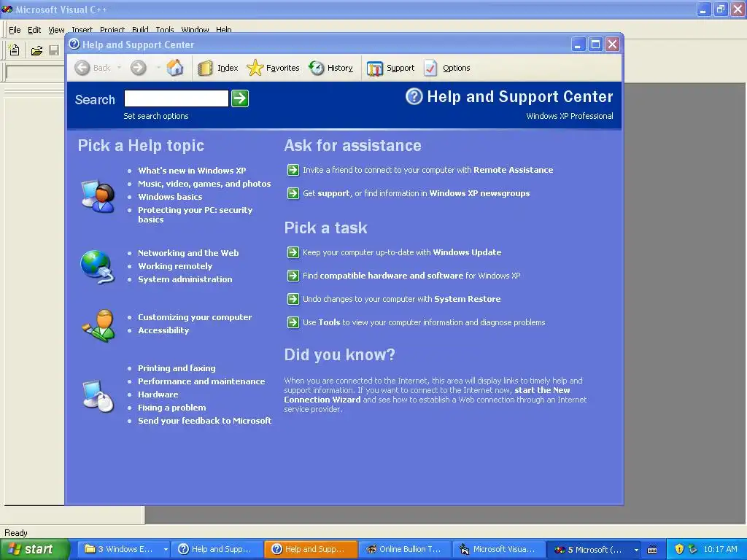Image resolution: width=747 pixels, height=560 pixels.
Task: Click the keyboard icon in the taskbar
Action: [652, 550]
